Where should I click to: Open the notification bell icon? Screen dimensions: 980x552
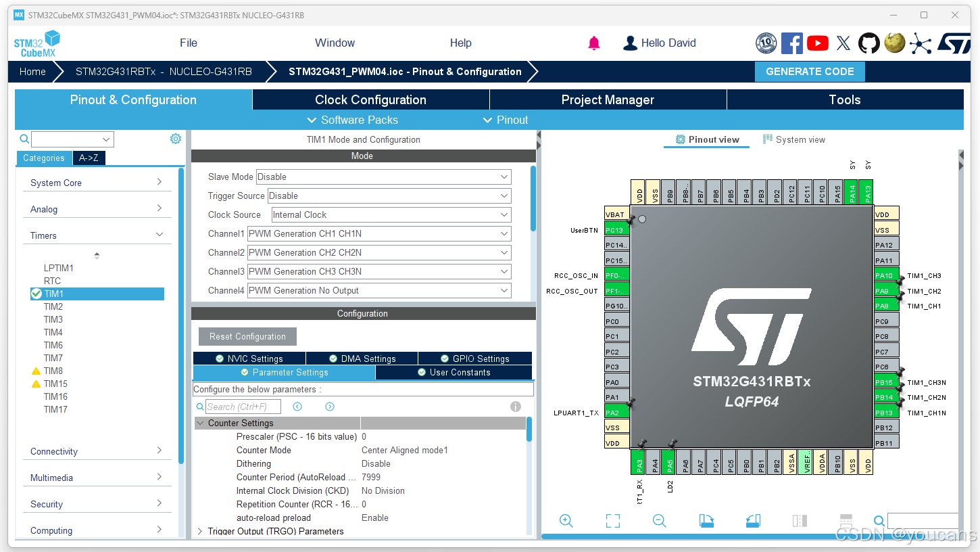click(x=594, y=43)
